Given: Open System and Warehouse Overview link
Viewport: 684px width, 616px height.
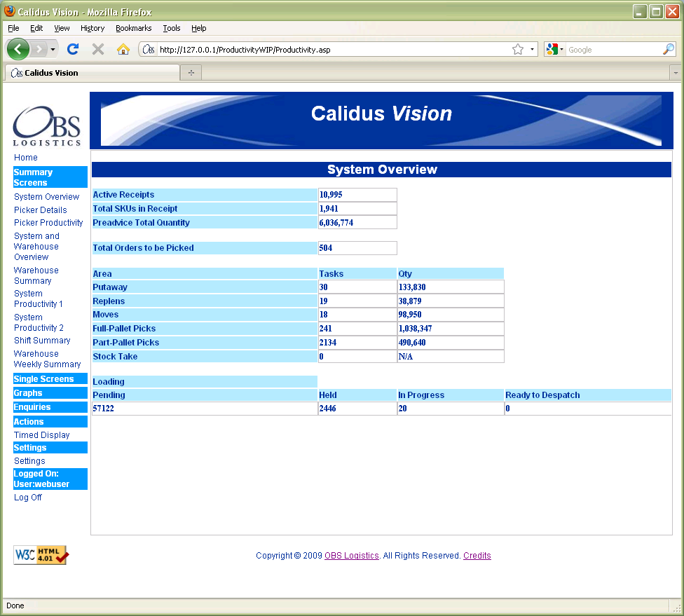Looking at the screenshot, I should tap(36, 247).
